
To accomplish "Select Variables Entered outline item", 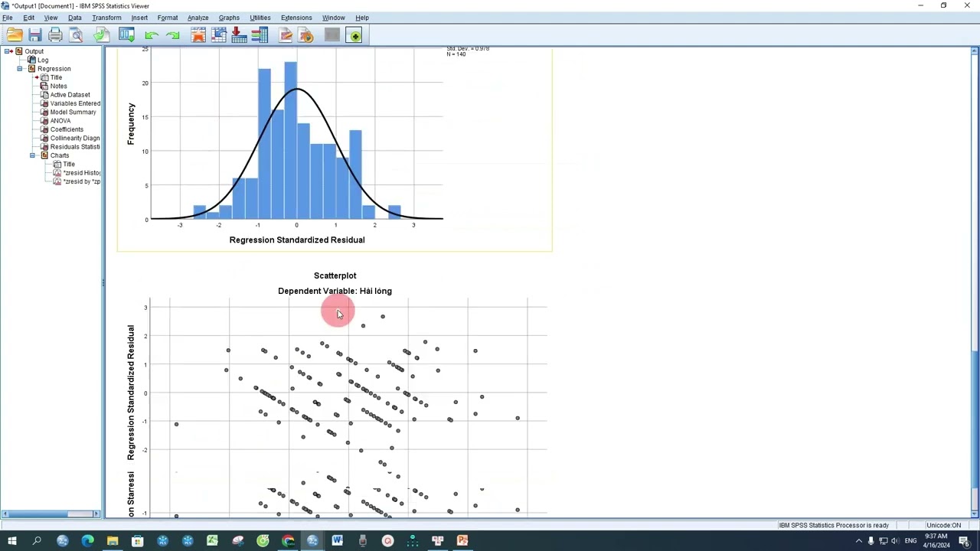I will (75, 103).
